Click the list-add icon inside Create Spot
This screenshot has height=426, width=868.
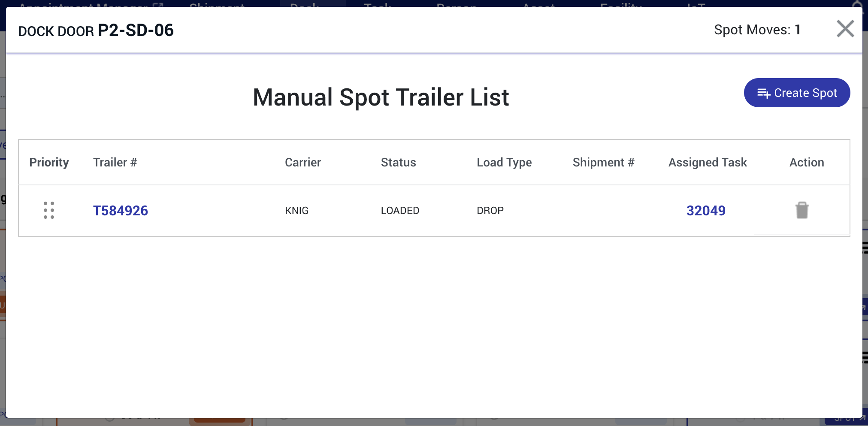[764, 93]
